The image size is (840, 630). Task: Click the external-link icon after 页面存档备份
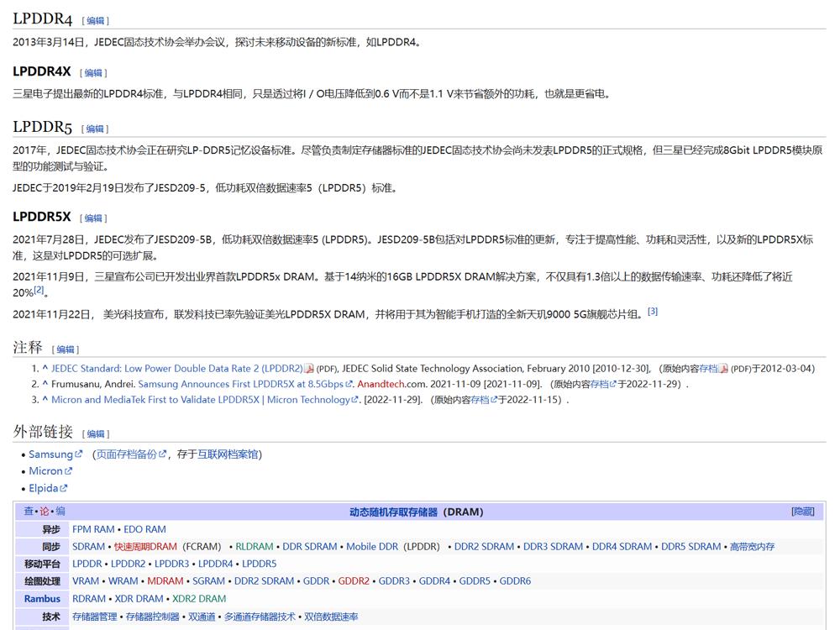tap(163, 454)
